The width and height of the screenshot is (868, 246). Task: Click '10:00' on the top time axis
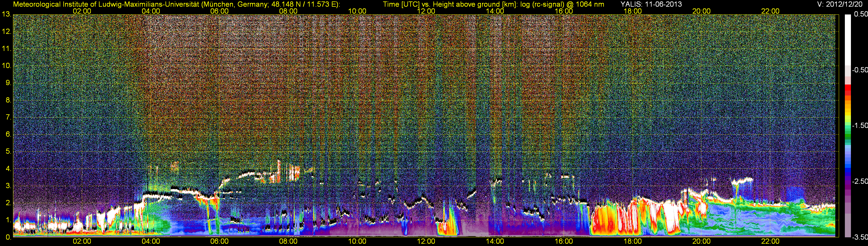click(x=357, y=11)
